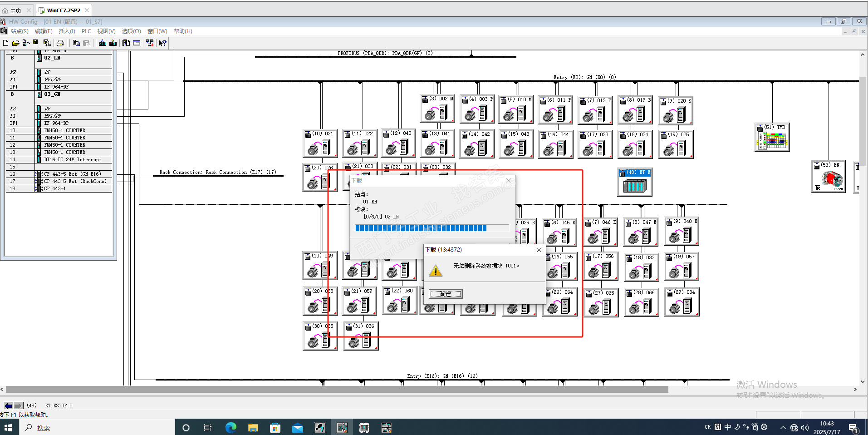This screenshot has height=435, width=868.
Task: Click the back navigation arrow
Action: pyautogui.click(x=8, y=405)
